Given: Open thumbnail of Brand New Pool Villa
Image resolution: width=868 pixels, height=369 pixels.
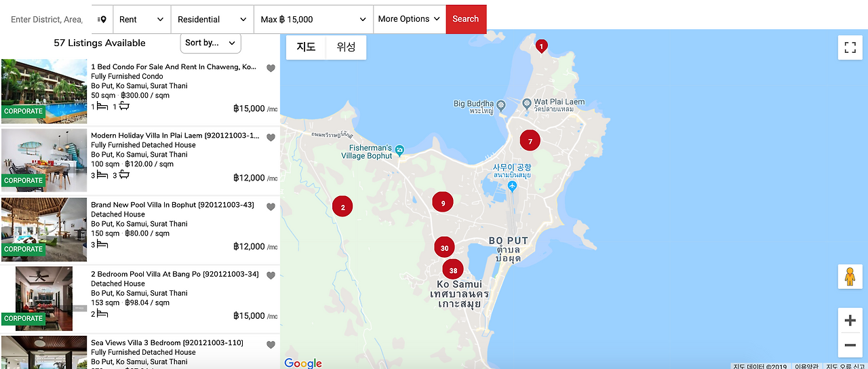Looking at the screenshot, I should click(44, 229).
